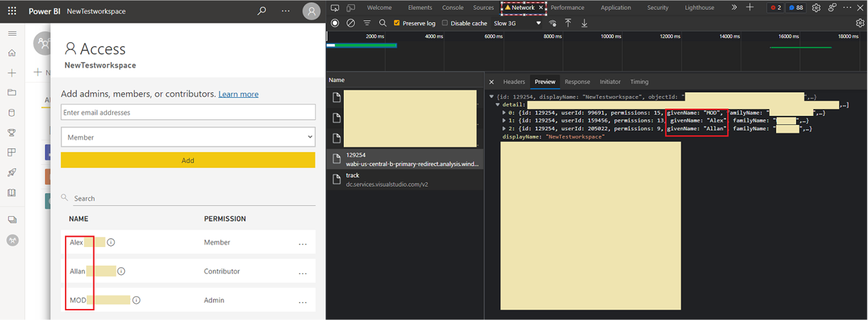Open the Headers tab of request
Image resolution: width=868 pixels, height=320 pixels.
[515, 82]
